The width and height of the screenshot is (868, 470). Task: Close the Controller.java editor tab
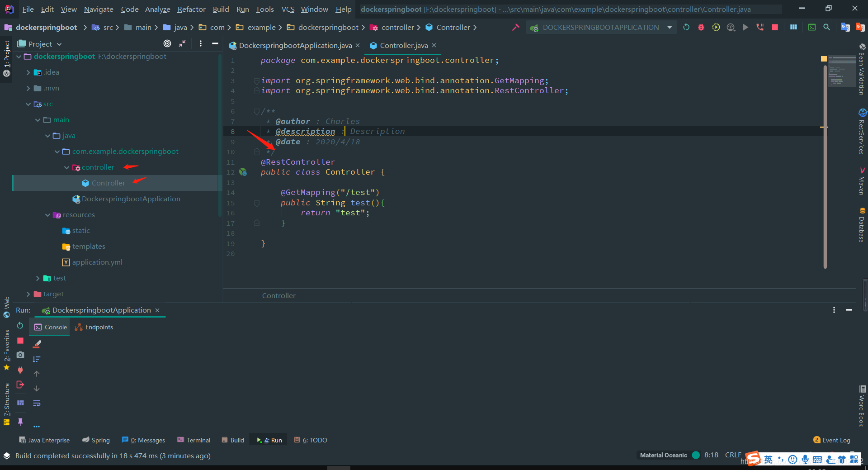point(434,45)
